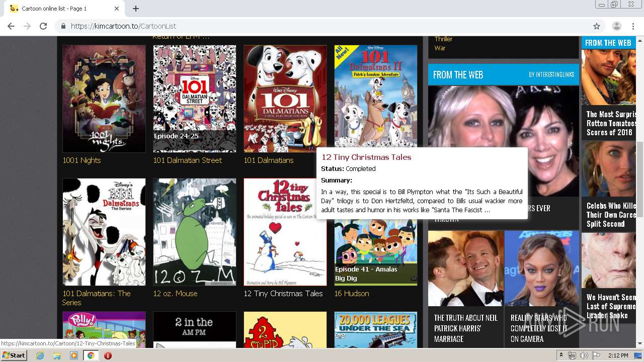Click the browser forward arrow
The image size is (644, 362).
coord(27,26)
